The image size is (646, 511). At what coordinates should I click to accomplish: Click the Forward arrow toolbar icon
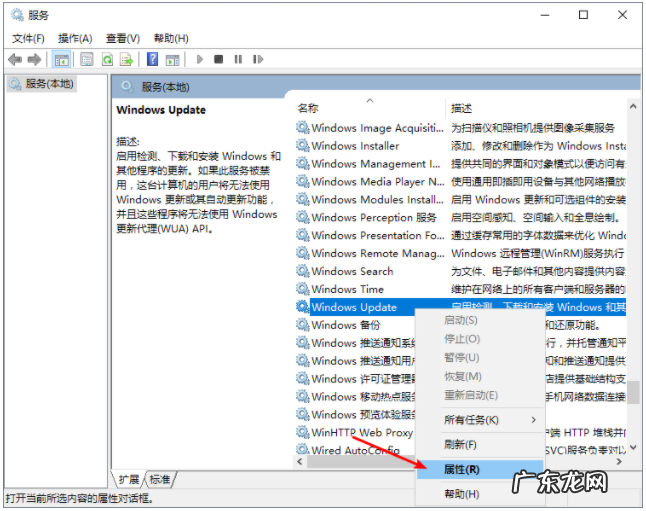(x=34, y=60)
